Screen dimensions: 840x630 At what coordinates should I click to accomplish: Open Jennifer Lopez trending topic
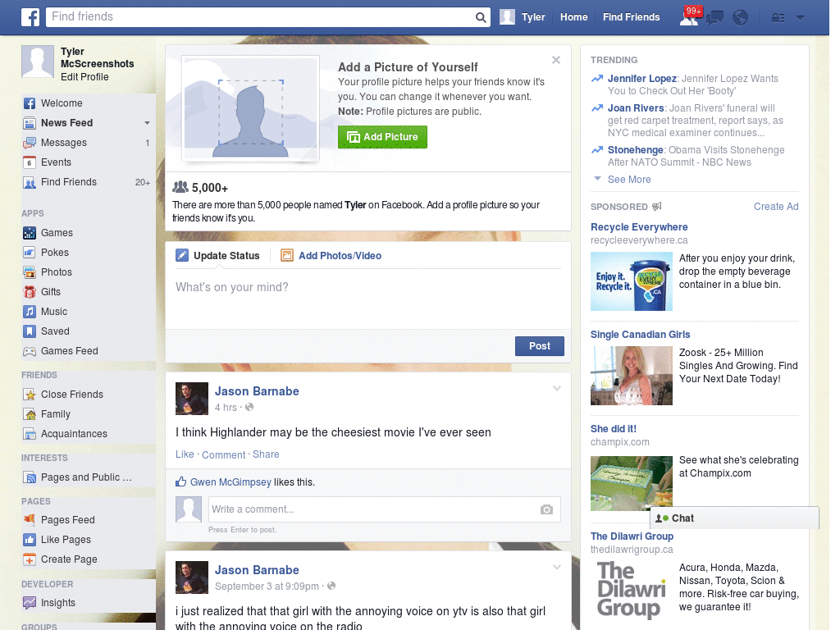[x=641, y=78]
